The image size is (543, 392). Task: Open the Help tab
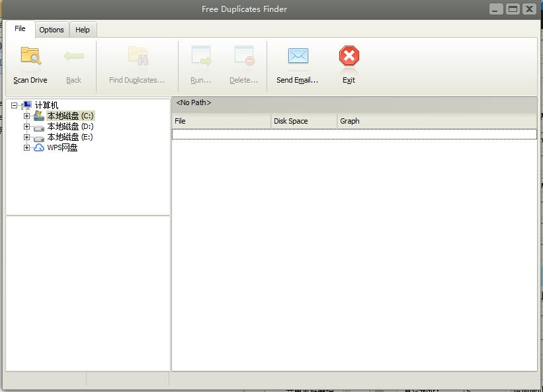pyautogui.click(x=83, y=29)
